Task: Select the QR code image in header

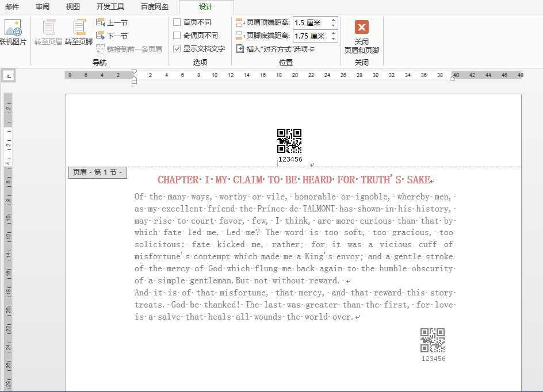Action: tap(289, 141)
